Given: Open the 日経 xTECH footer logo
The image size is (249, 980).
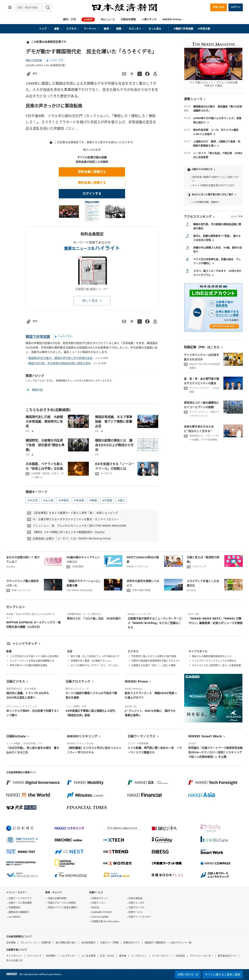Looking at the screenshot, I should 113,840.
